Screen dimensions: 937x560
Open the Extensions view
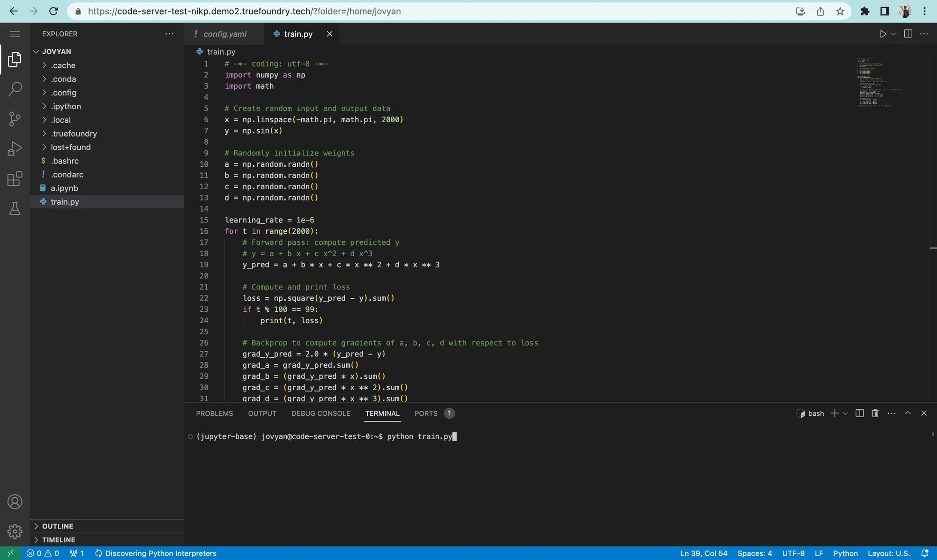coord(15,178)
